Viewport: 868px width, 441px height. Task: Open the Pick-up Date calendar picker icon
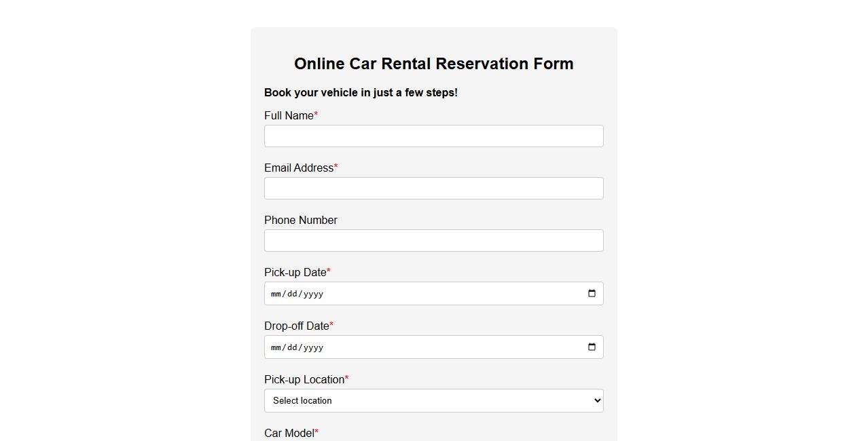click(x=592, y=293)
